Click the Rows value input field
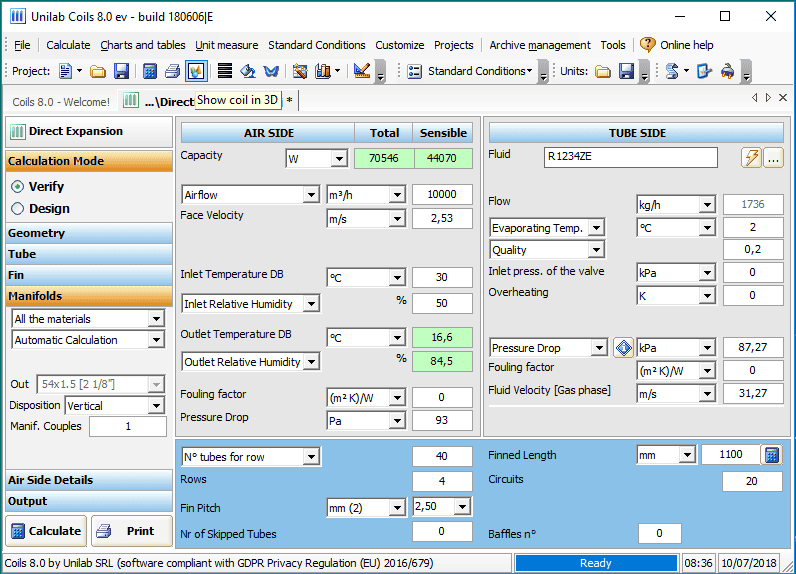796x574 pixels. (442, 480)
